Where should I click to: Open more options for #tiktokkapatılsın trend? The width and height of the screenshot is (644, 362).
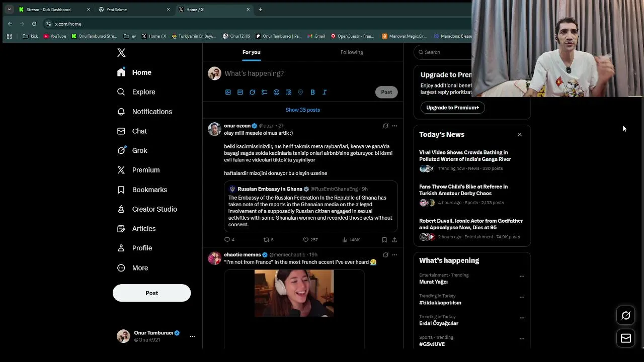[522, 297]
